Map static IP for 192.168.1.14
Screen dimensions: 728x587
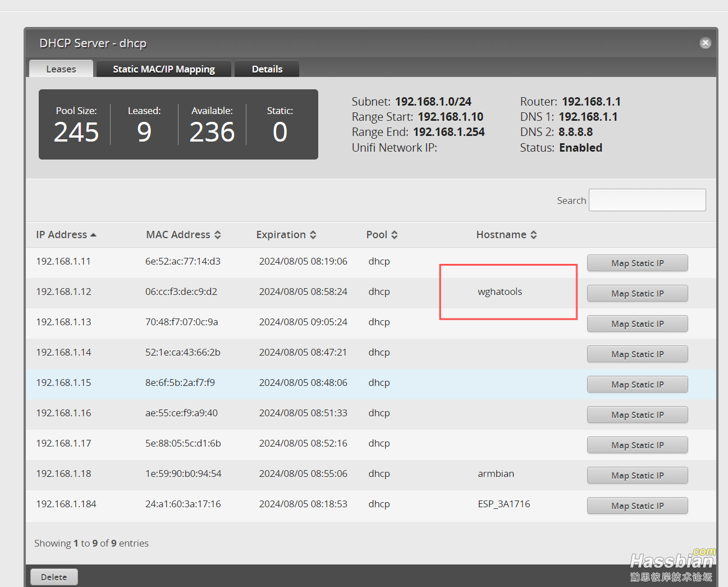638,354
